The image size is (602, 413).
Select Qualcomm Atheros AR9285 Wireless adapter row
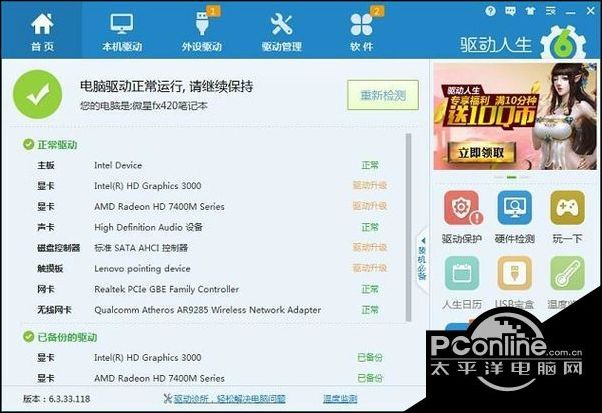[x=208, y=310]
